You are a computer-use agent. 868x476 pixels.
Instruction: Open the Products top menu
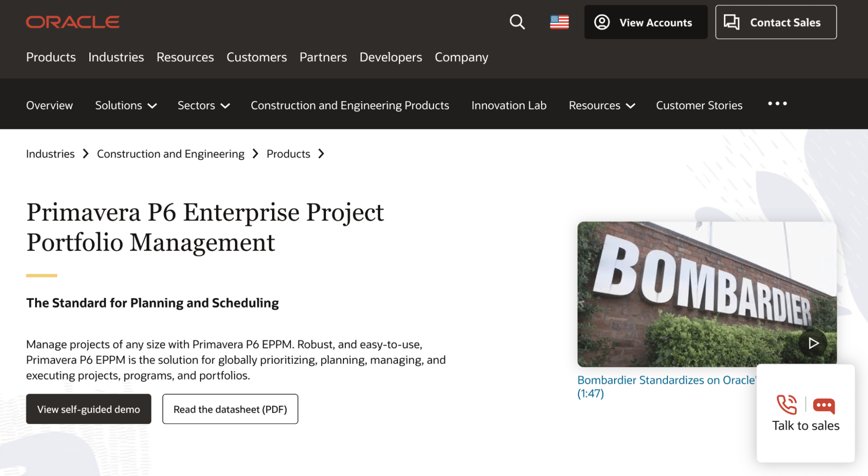51,57
